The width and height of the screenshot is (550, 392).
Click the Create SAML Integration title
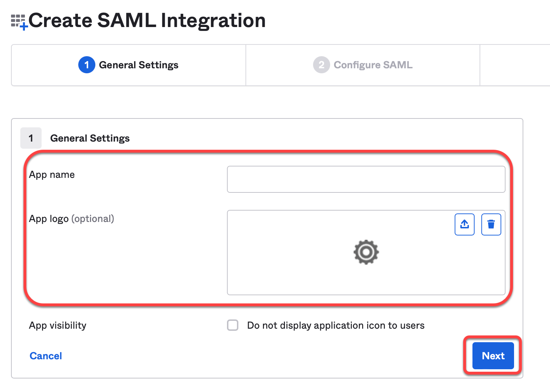click(147, 21)
